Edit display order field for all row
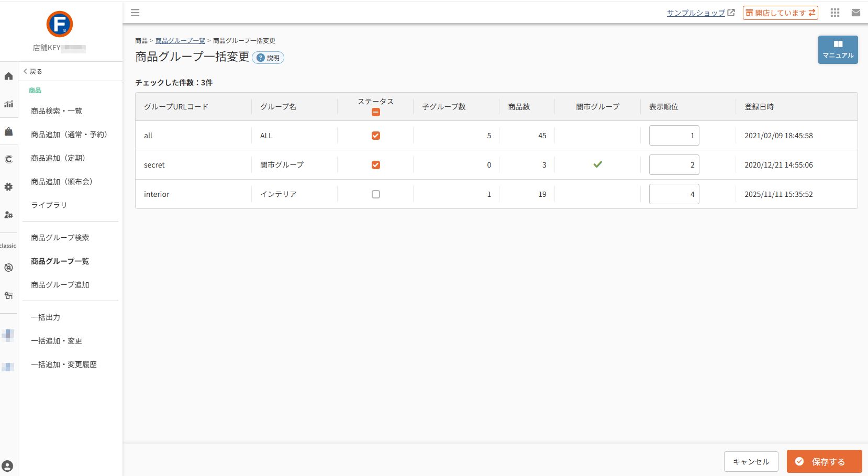Screen dimensions: 868x476 (x=674, y=136)
